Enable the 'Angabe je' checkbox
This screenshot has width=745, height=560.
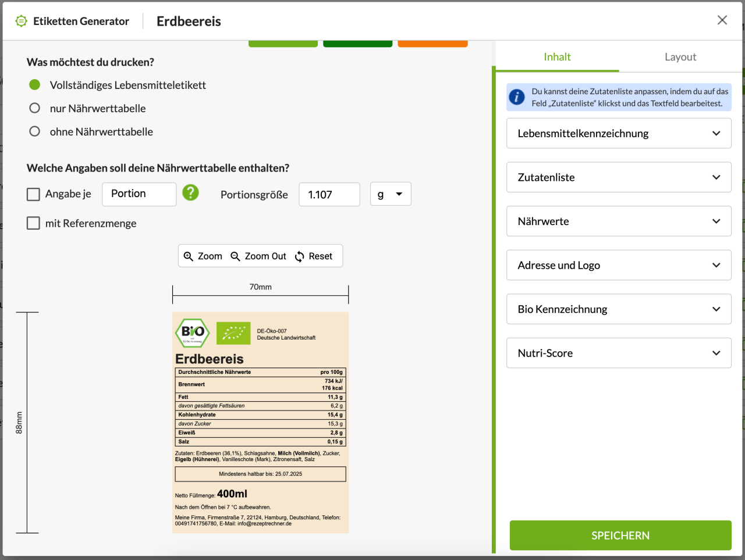[x=33, y=194]
